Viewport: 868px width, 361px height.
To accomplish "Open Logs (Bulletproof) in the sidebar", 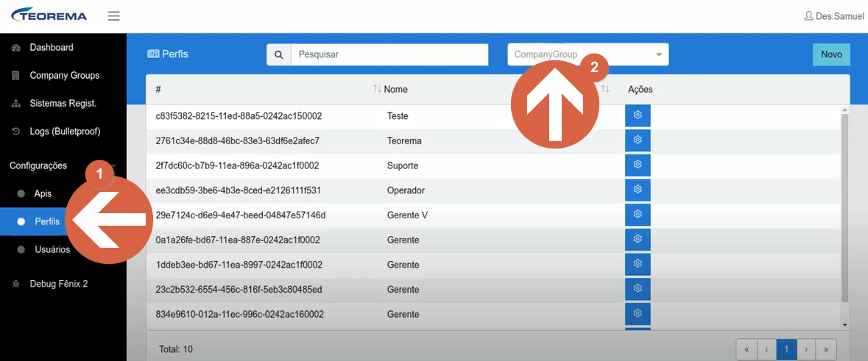I will pos(65,132).
